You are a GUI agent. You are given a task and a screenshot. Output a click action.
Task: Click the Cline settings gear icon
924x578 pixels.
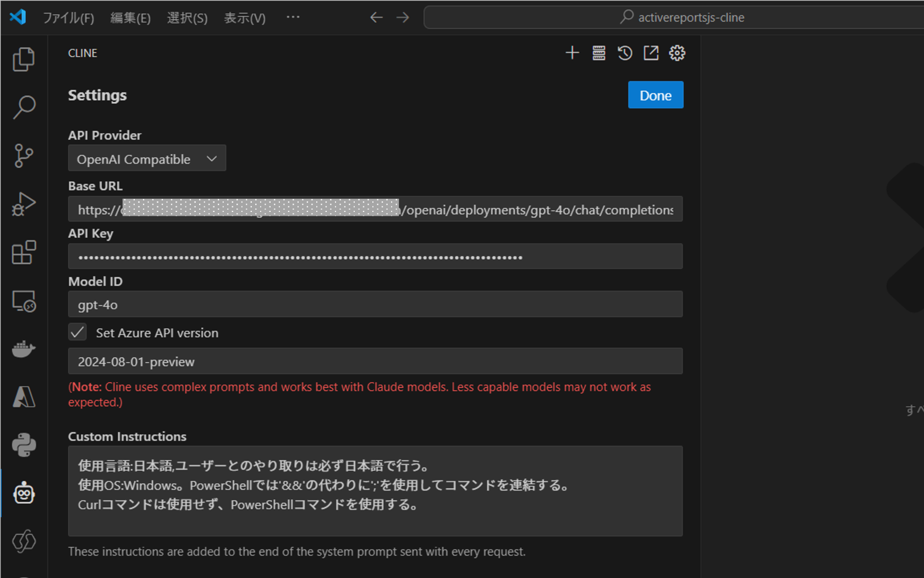coord(677,53)
